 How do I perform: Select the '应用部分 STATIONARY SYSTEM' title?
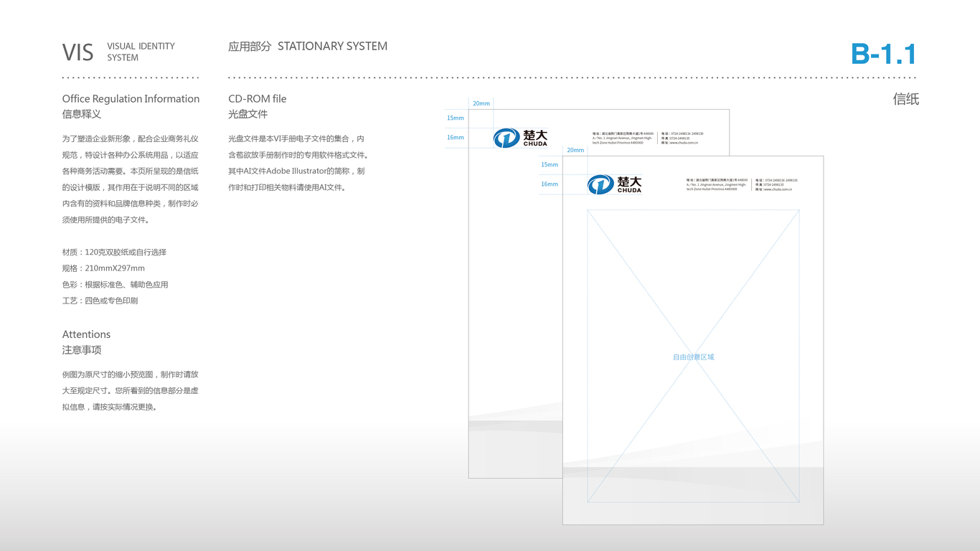coord(308,46)
